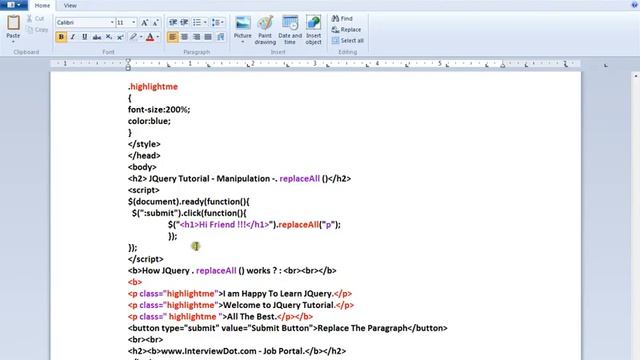Image resolution: width=640 pixels, height=360 pixels.
Task: Open the WordPad application menu button
Action: pyautogui.click(x=13, y=5)
